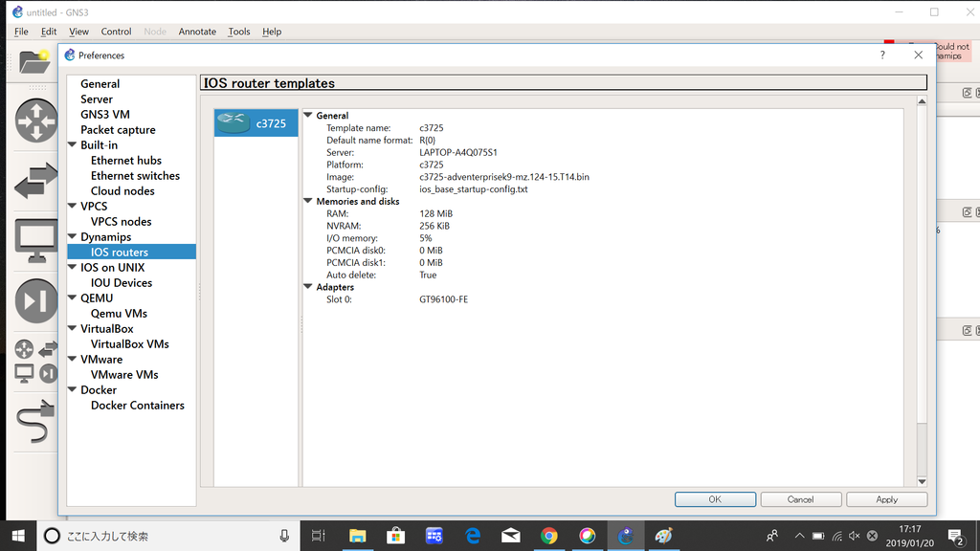Browse routers device category icon
This screenshot has width=980, height=551.
tap(36, 120)
